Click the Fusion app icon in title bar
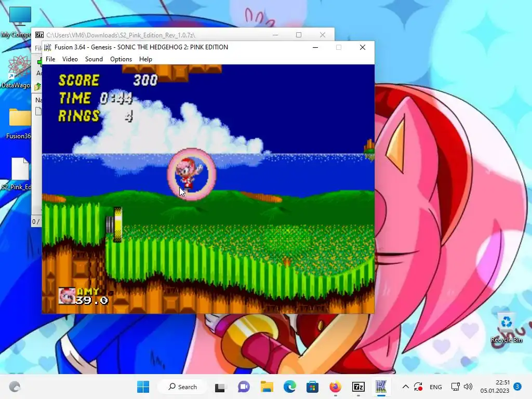Viewport: 532px width, 399px height. click(x=48, y=47)
